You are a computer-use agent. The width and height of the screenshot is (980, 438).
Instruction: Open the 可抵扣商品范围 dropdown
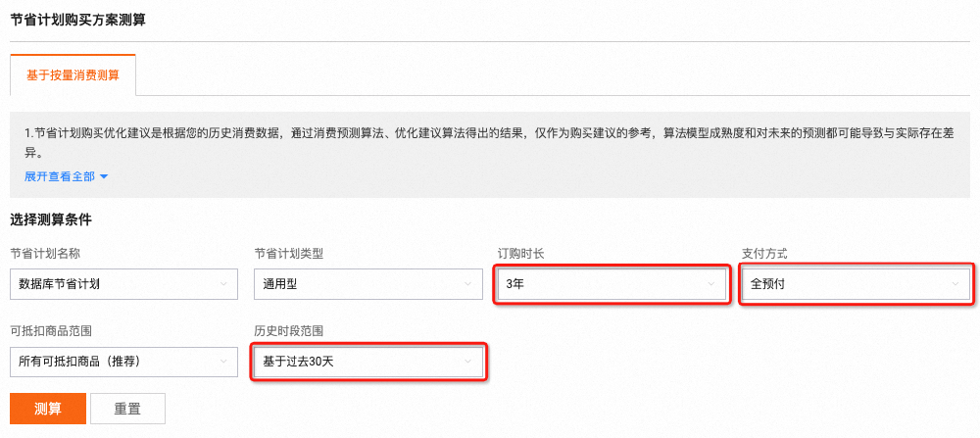(113, 362)
